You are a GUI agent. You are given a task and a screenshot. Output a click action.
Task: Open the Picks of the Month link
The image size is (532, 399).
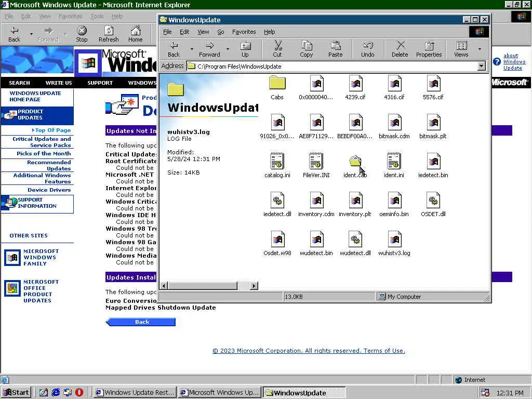click(44, 153)
